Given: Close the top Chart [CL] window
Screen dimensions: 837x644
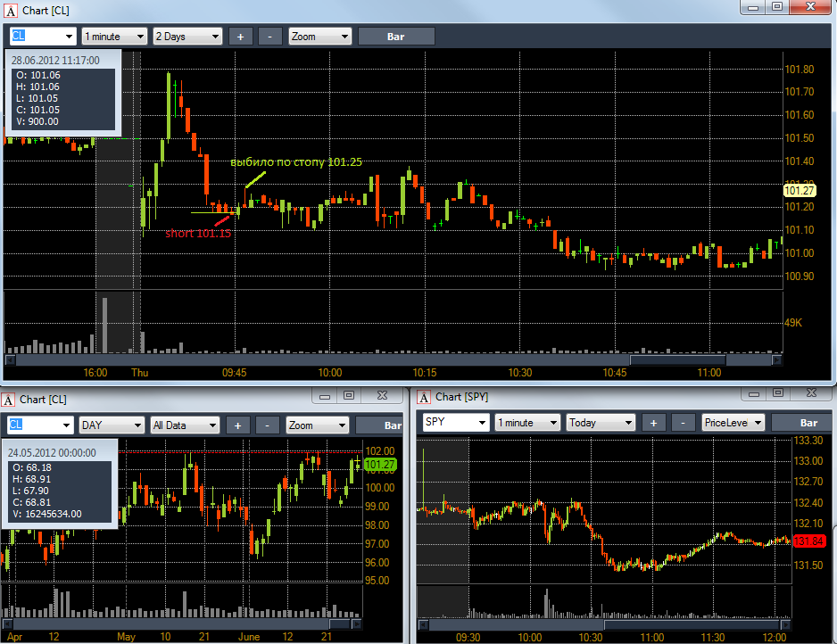Looking at the screenshot, I should click(810, 7).
